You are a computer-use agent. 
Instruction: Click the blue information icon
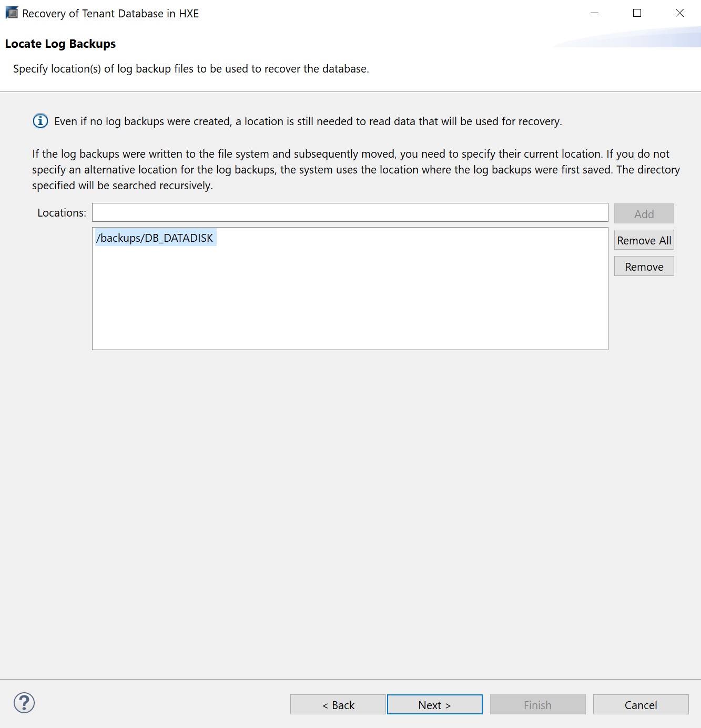(x=40, y=121)
